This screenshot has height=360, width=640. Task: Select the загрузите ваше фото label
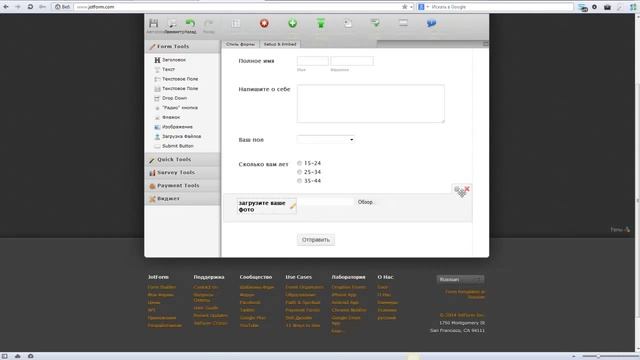point(262,206)
